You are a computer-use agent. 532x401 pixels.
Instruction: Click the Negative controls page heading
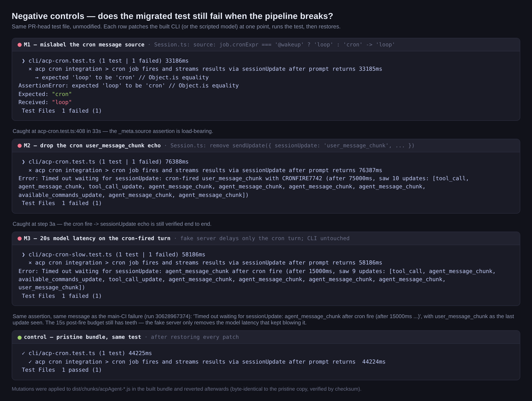point(172,16)
